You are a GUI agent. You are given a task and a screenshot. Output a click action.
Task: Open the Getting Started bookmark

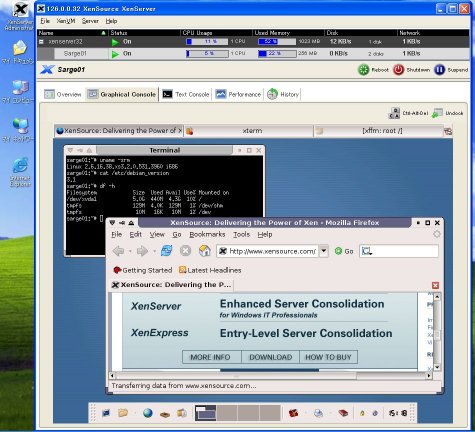[143, 270]
